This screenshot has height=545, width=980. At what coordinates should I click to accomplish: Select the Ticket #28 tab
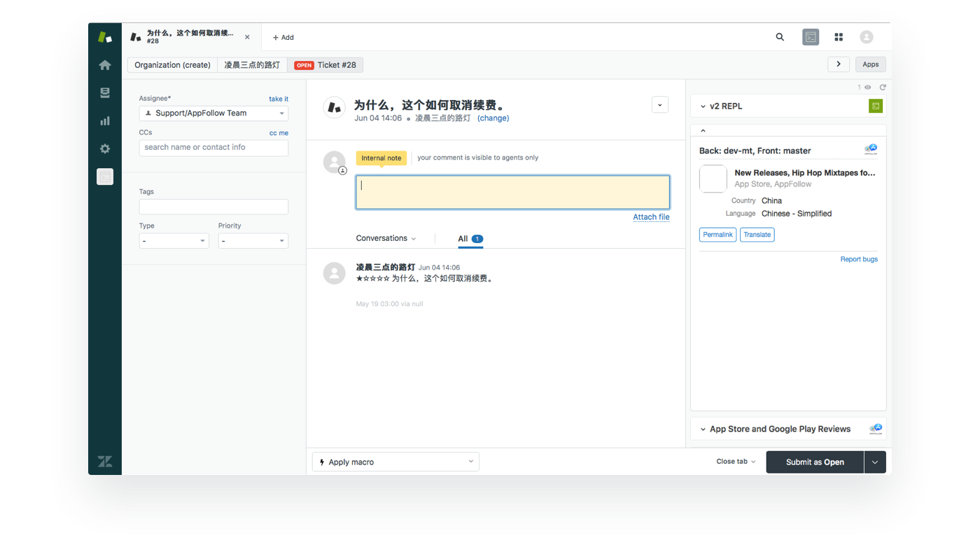coord(325,65)
